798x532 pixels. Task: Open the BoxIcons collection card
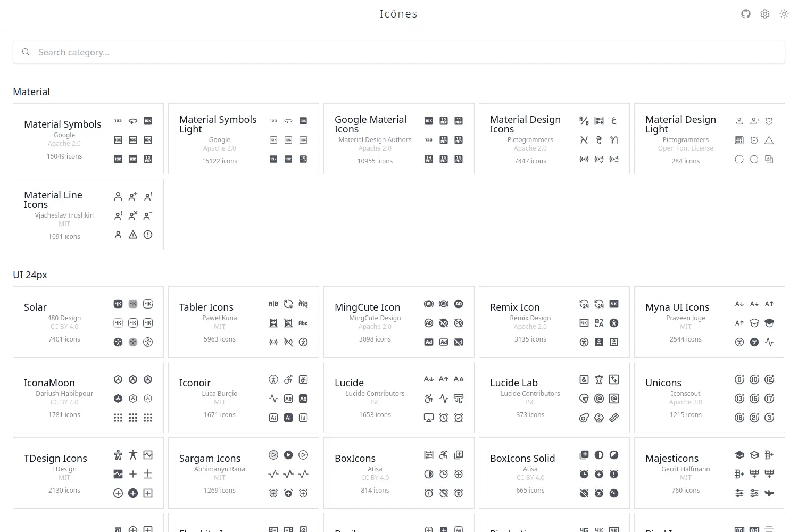pyautogui.click(x=399, y=473)
